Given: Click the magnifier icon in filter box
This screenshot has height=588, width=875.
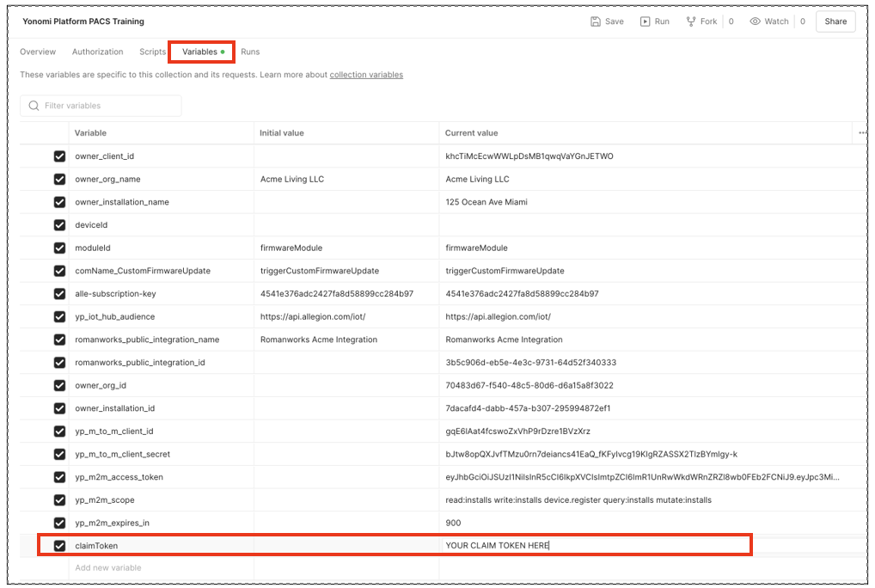Looking at the screenshot, I should 34,106.
